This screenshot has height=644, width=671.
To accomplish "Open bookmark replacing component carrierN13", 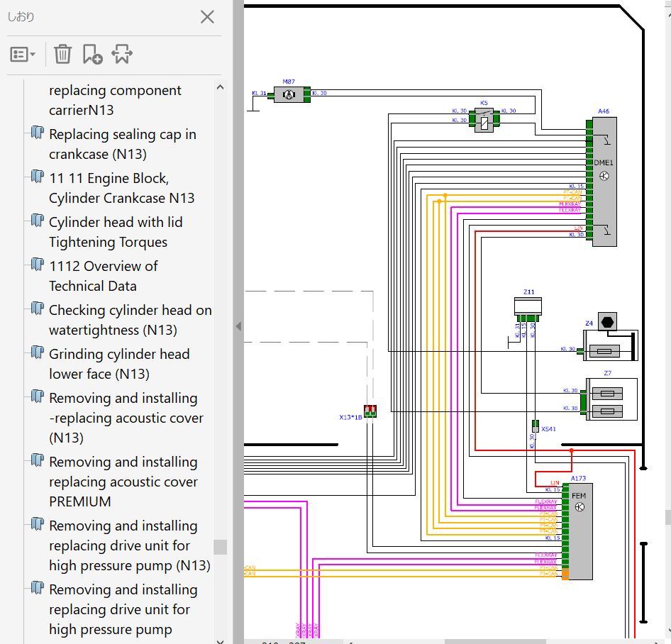I will coord(115,100).
